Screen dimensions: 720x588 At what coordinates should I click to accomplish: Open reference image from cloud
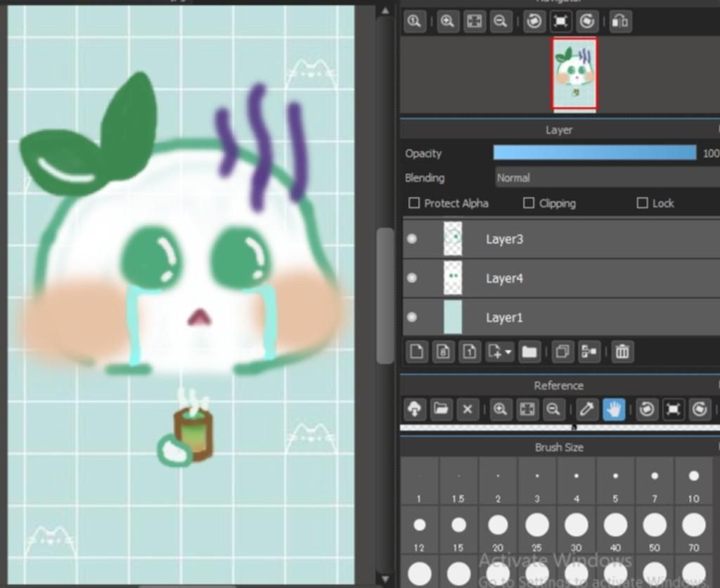(x=415, y=409)
